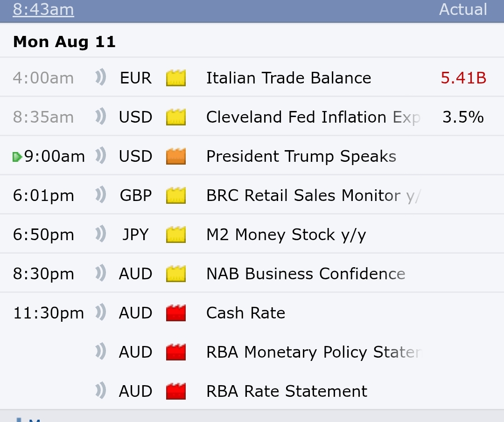Open the M2 Money Stock y/y event
This screenshot has height=422, width=504.
[286, 235]
